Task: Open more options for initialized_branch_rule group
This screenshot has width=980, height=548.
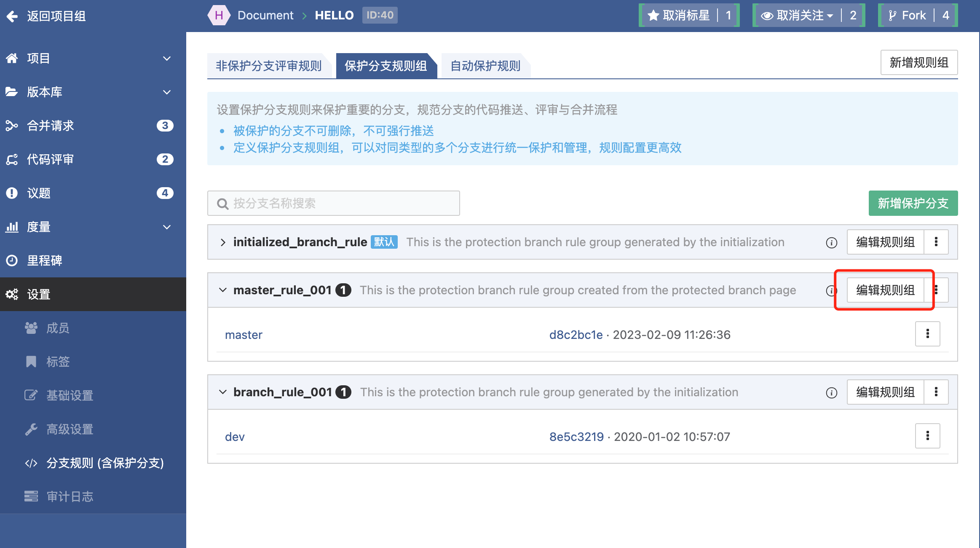Action: click(936, 242)
